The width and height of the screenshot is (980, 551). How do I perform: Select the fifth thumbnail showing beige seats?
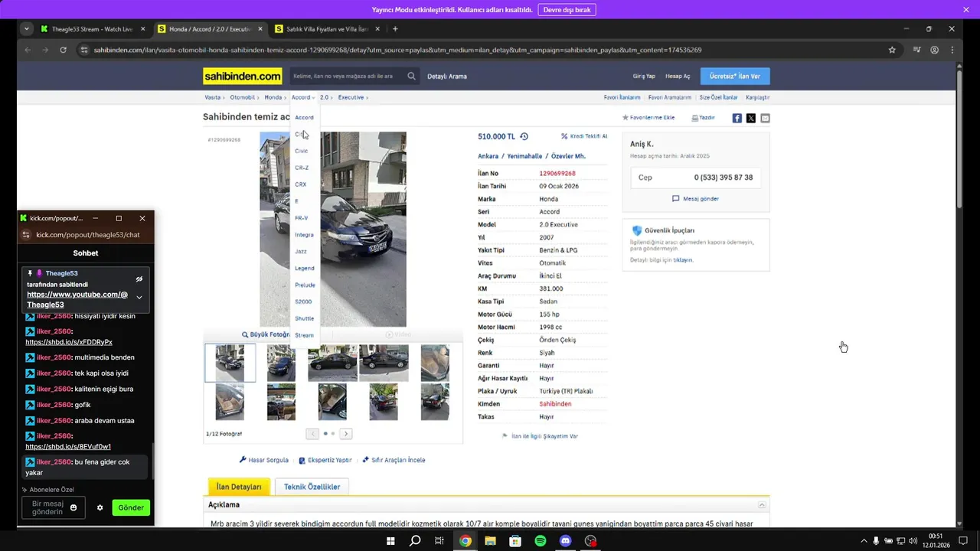[435, 363]
